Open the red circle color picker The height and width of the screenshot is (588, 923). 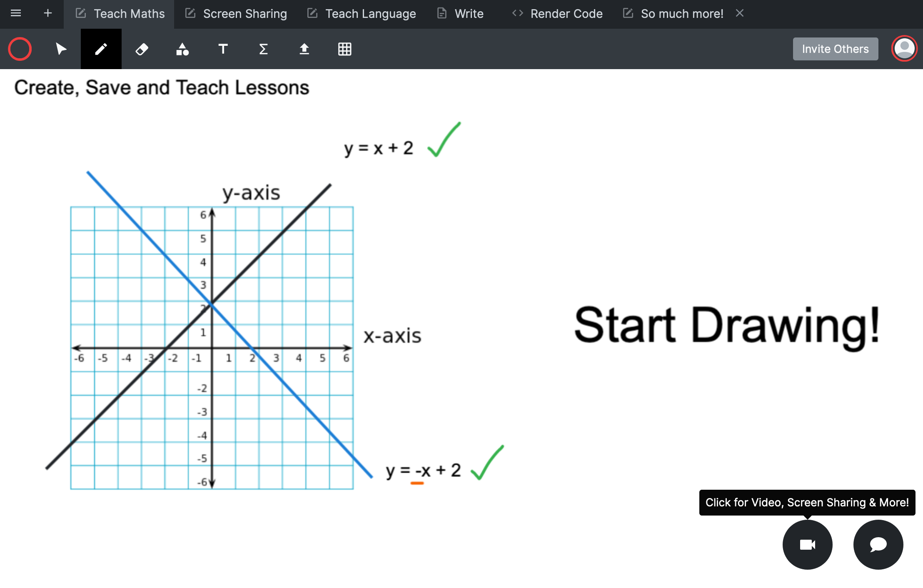click(x=20, y=49)
